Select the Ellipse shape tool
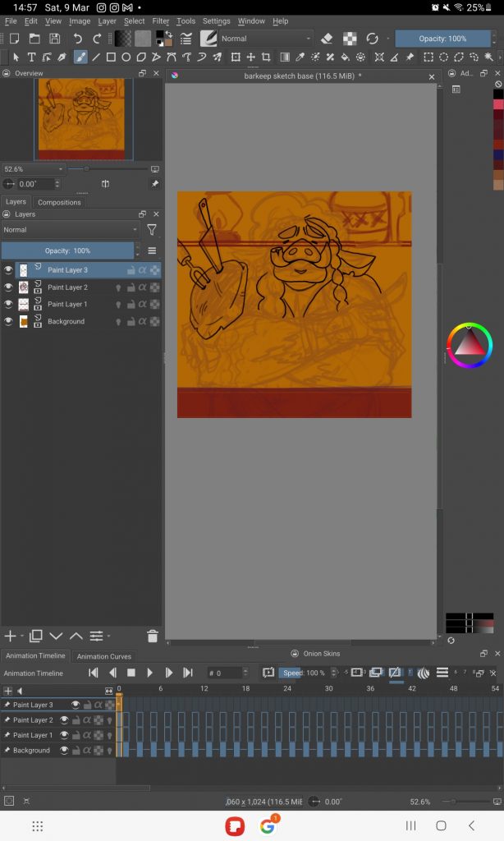The width and height of the screenshot is (504, 841). [x=126, y=57]
